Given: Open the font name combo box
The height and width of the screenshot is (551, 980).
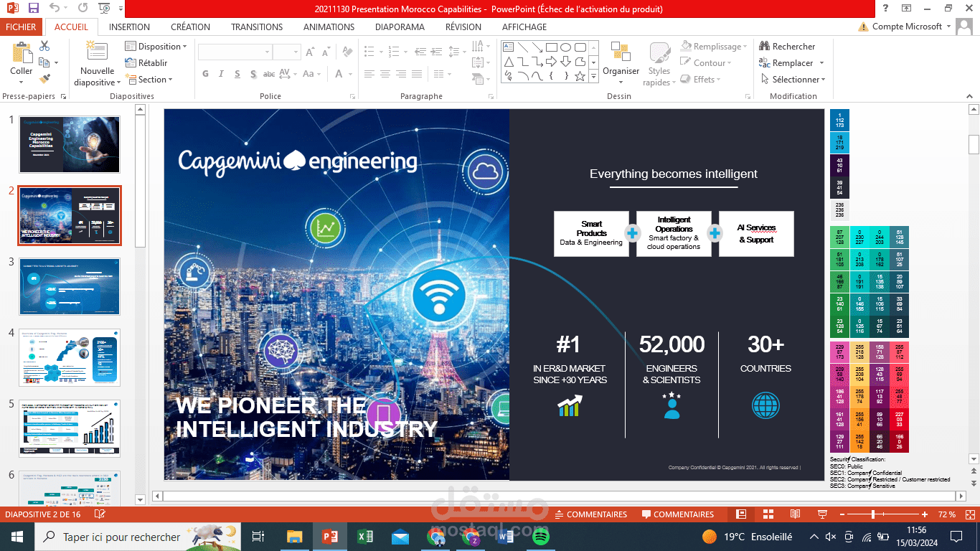Looking at the screenshot, I should (235, 52).
